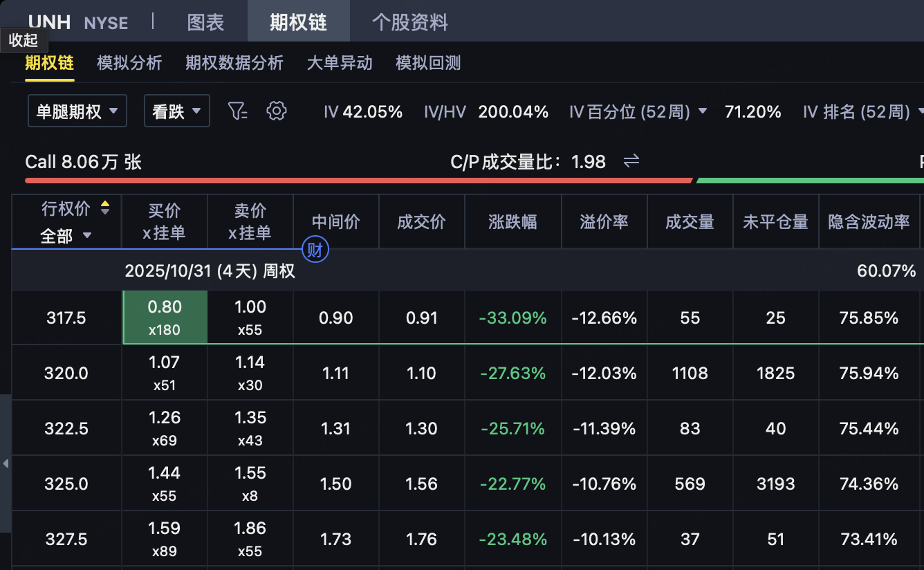924x570 pixels.
Task: Click the 3193 open interest cell
Action: click(776, 484)
